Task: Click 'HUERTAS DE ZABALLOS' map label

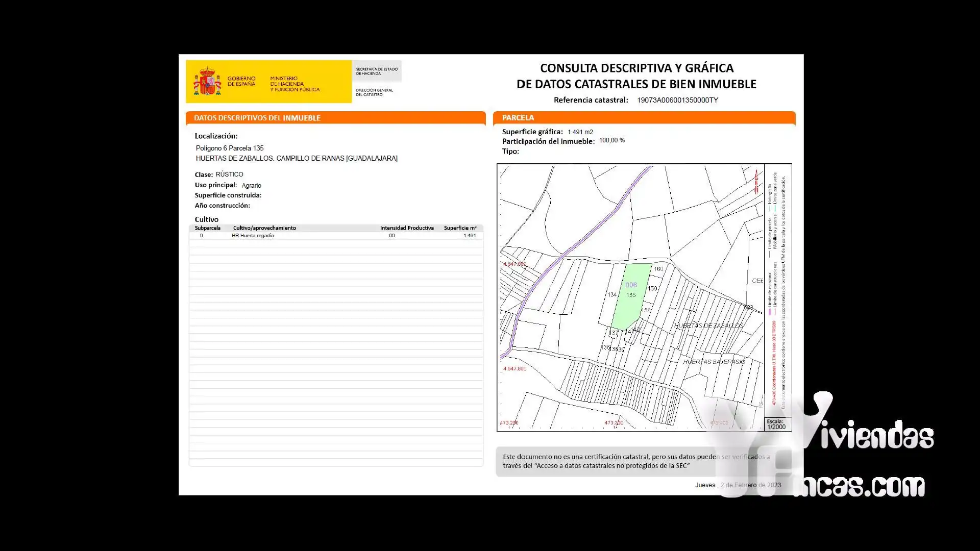Action: 708,325
